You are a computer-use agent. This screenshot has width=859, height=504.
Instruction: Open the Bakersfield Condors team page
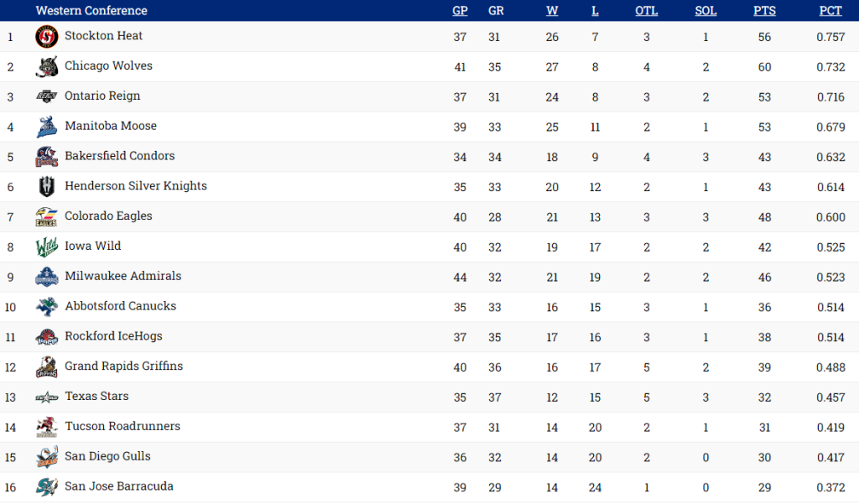tap(119, 156)
